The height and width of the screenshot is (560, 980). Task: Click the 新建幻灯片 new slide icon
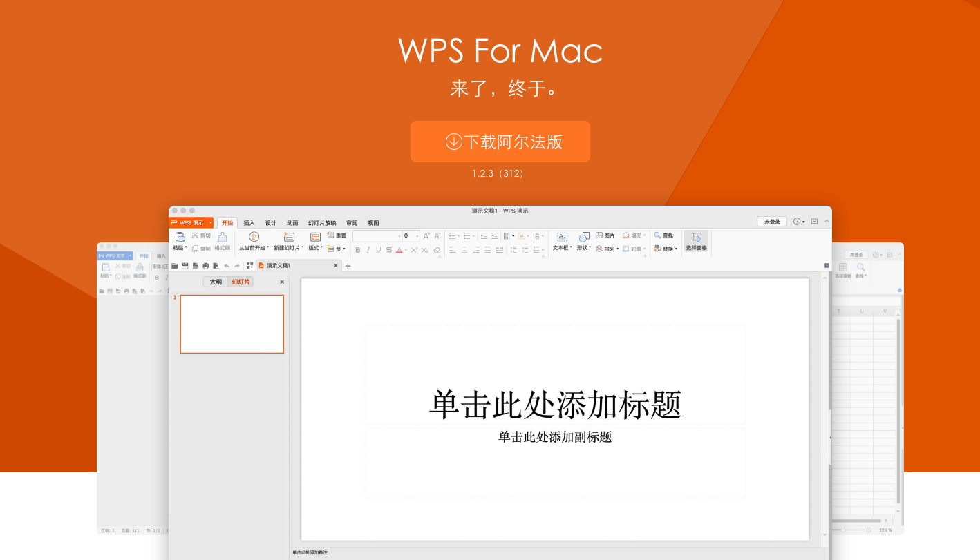click(289, 237)
